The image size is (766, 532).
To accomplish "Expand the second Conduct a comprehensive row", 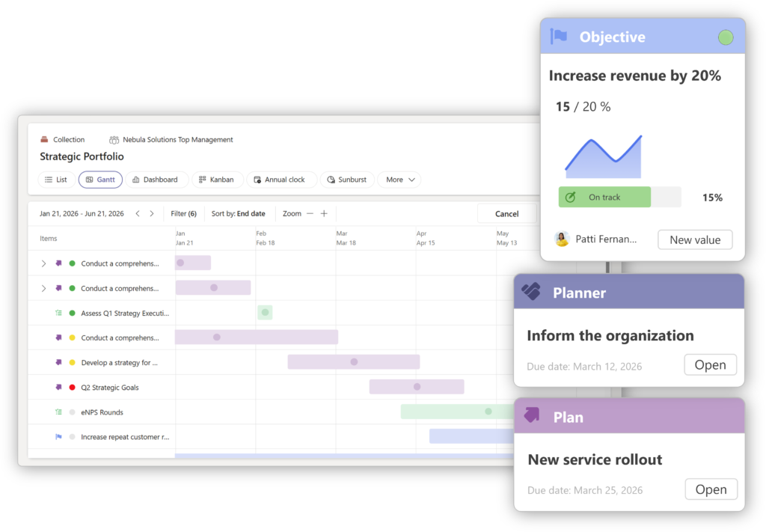I will click(x=43, y=288).
